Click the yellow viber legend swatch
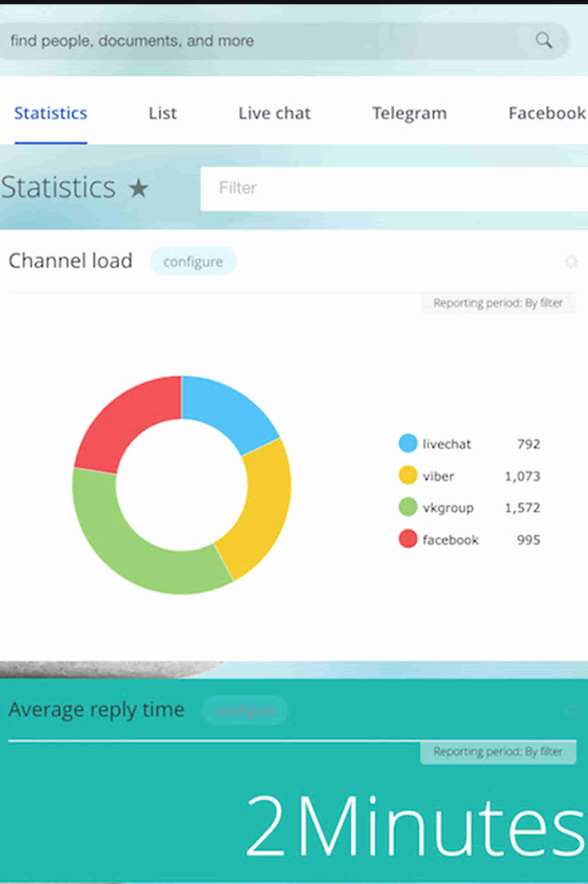Screen dimensions: 588x884 (x=408, y=475)
